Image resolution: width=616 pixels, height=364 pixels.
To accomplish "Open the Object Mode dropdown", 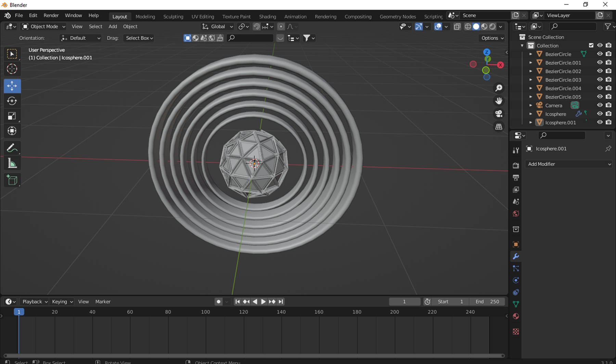I will coord(43,27).
